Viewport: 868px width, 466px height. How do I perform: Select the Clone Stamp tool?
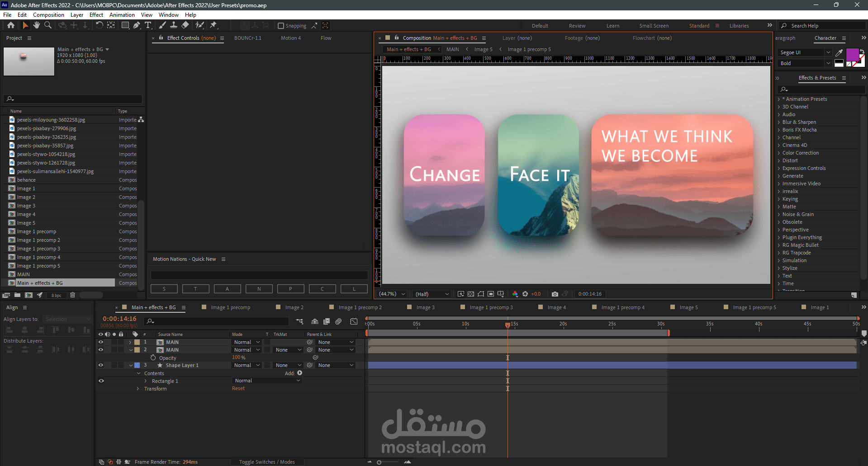[173, 25]
